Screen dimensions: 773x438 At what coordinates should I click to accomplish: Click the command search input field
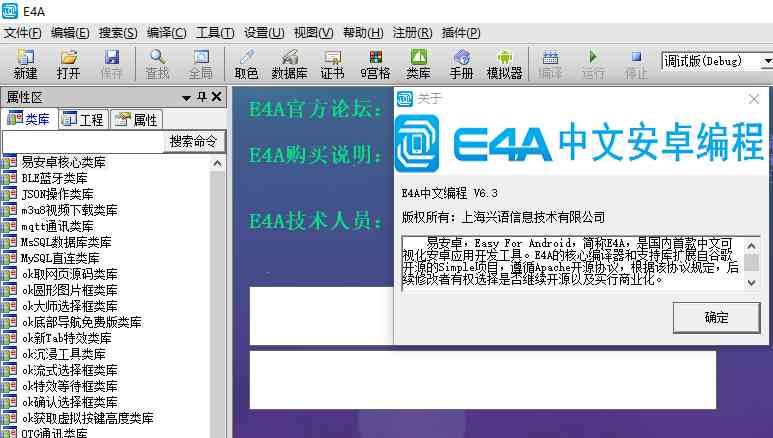pos(83,142)
